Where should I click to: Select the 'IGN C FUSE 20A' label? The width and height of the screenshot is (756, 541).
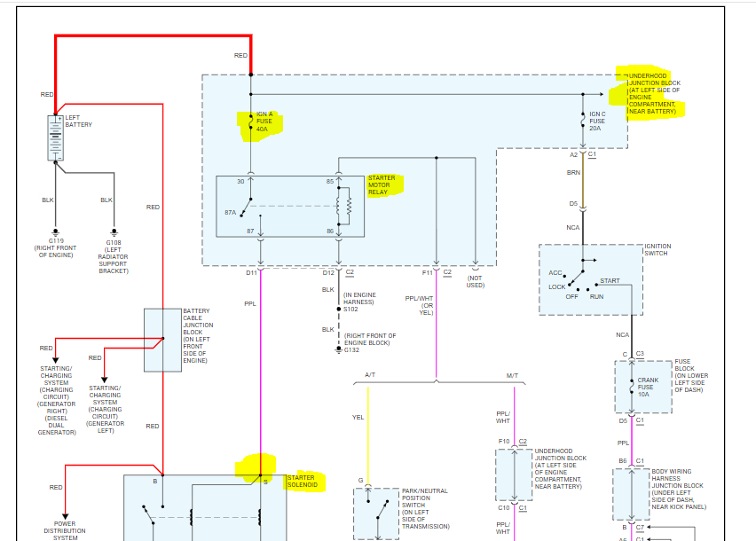(x=597, y=122)
